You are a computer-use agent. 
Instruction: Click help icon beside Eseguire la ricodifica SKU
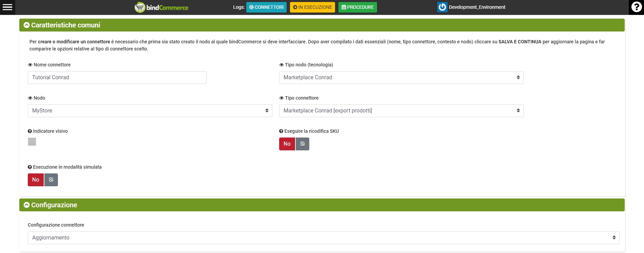click(281, 131)
